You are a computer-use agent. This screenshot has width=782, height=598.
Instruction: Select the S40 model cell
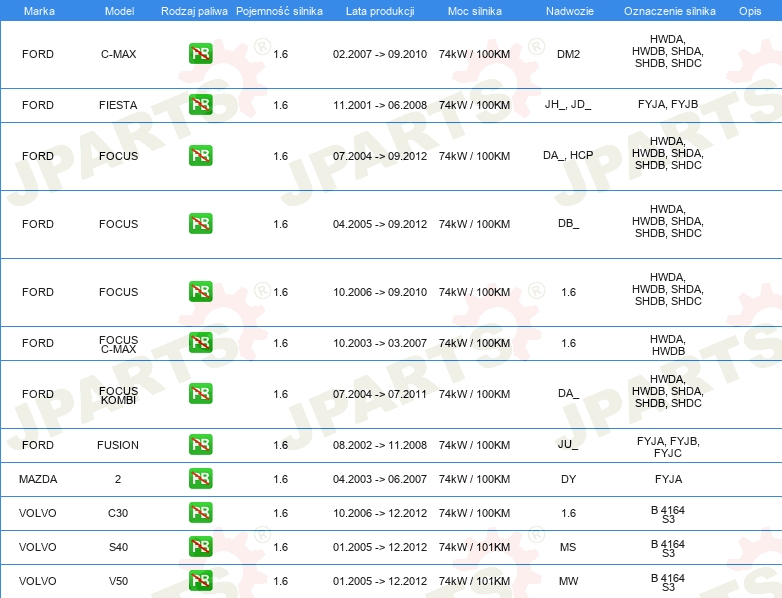point(118,547)
